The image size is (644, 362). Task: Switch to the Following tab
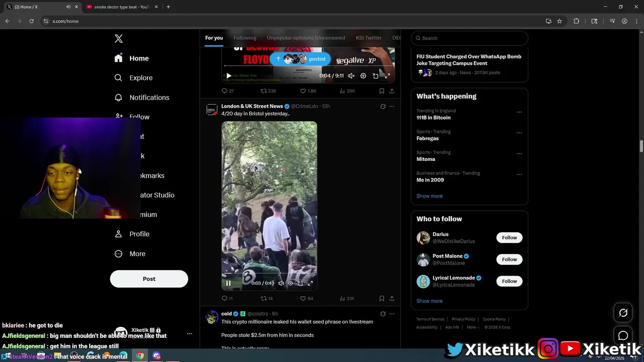point(245,38)
